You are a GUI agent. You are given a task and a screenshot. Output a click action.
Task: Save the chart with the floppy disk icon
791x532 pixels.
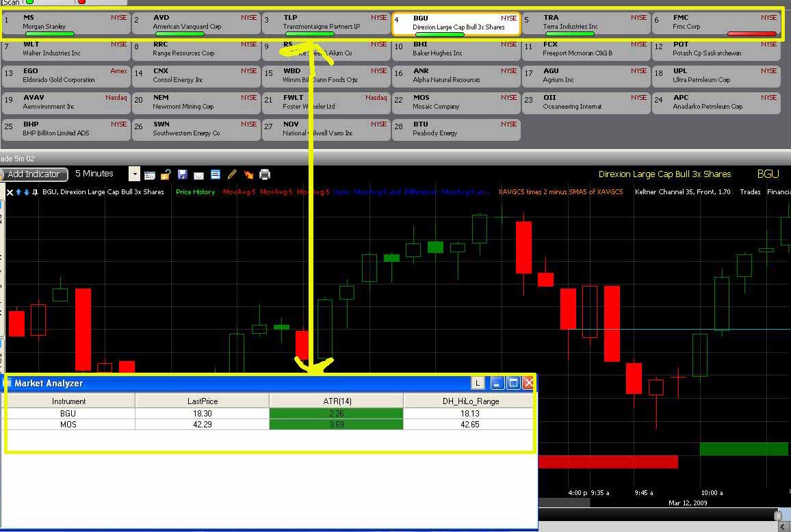click(x=183, y=174)
